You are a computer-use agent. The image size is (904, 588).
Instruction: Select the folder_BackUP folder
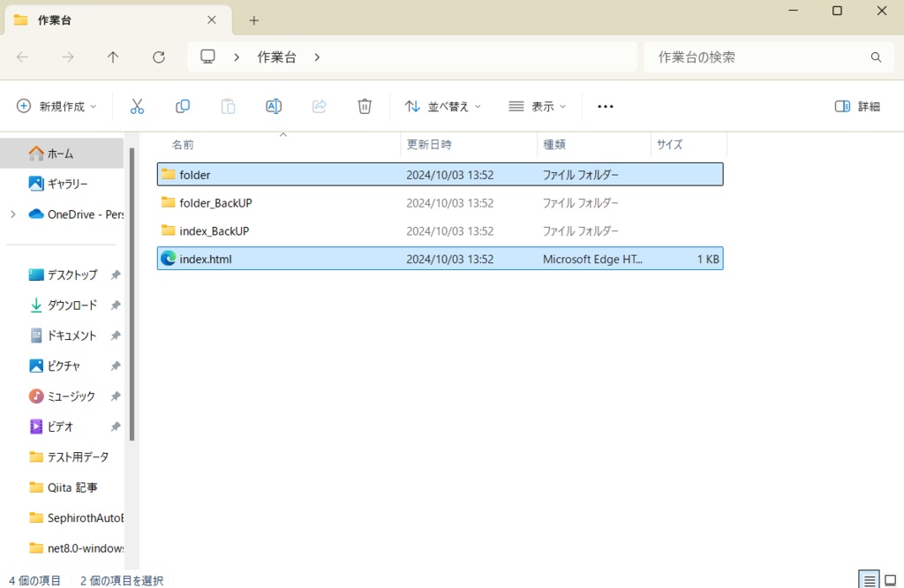point(218,202)
